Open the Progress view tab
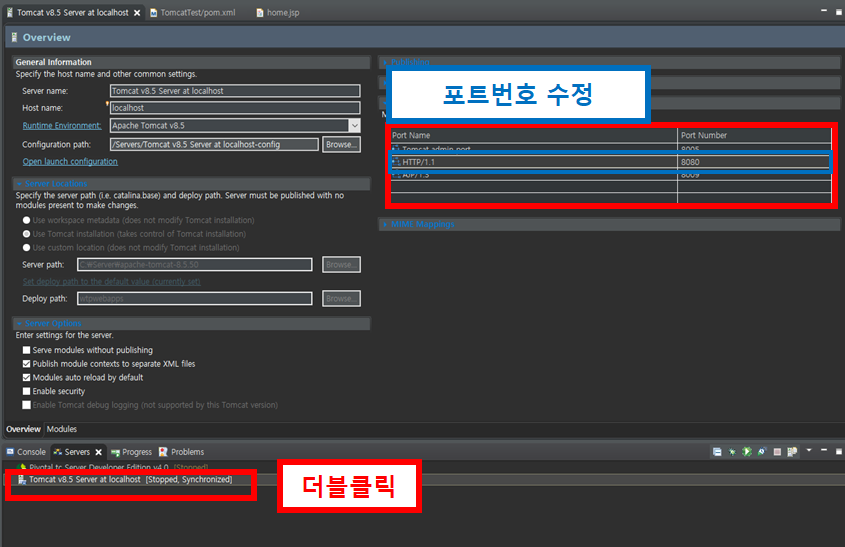 (x=131, y=452)
